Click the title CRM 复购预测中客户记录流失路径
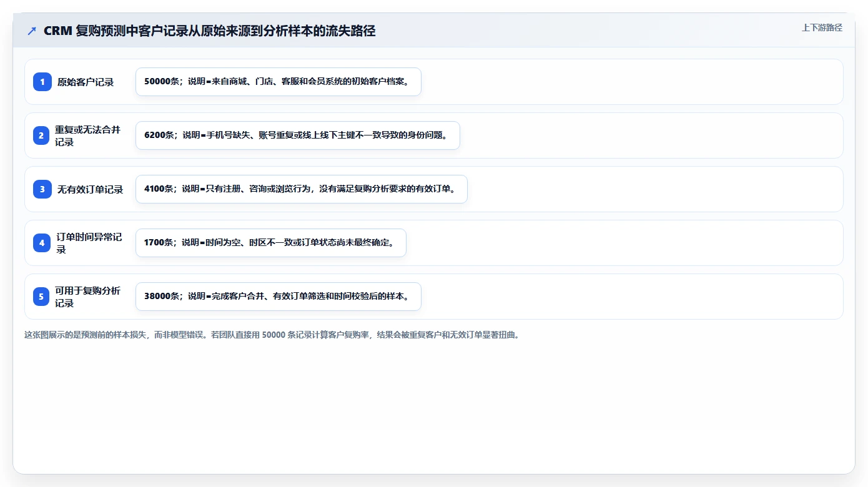Screen dimensions: 868x487 [210, 31]
